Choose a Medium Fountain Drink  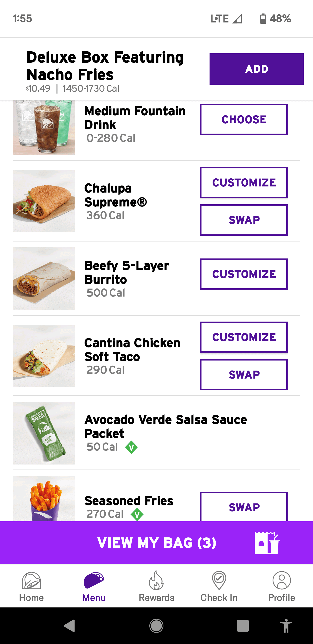click(x=244, y=119)
